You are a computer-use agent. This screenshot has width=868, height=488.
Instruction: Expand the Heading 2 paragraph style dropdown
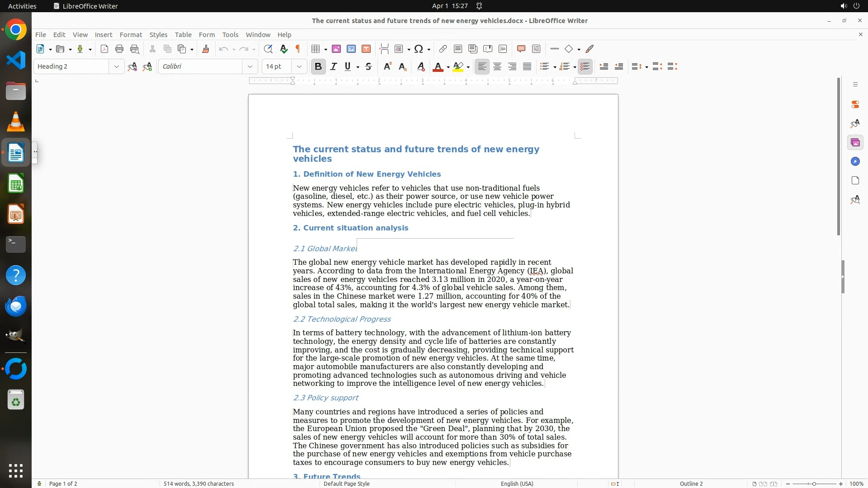pos(116,67)
